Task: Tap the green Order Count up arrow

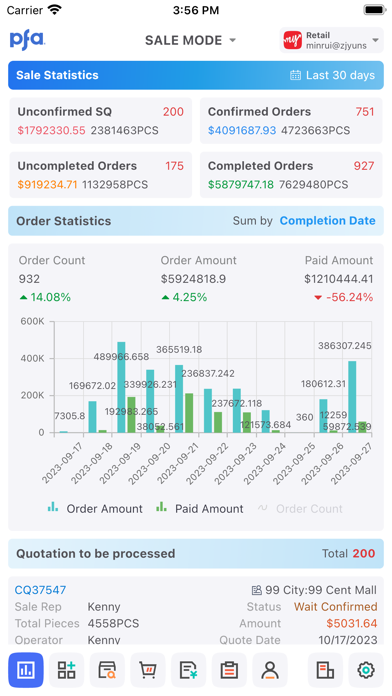Action: coord(24,297)
